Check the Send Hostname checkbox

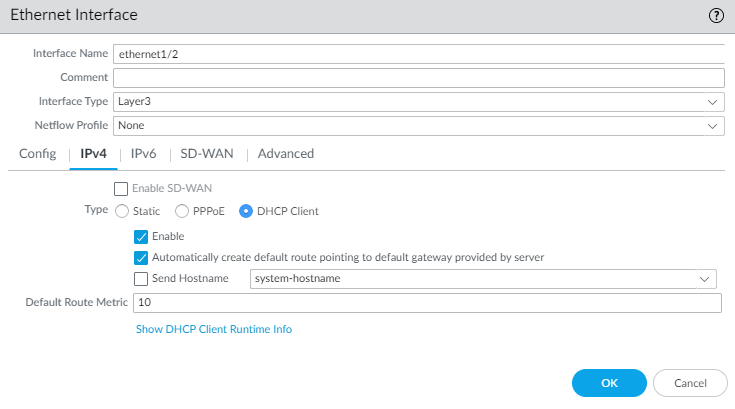(x=141, y=278)
